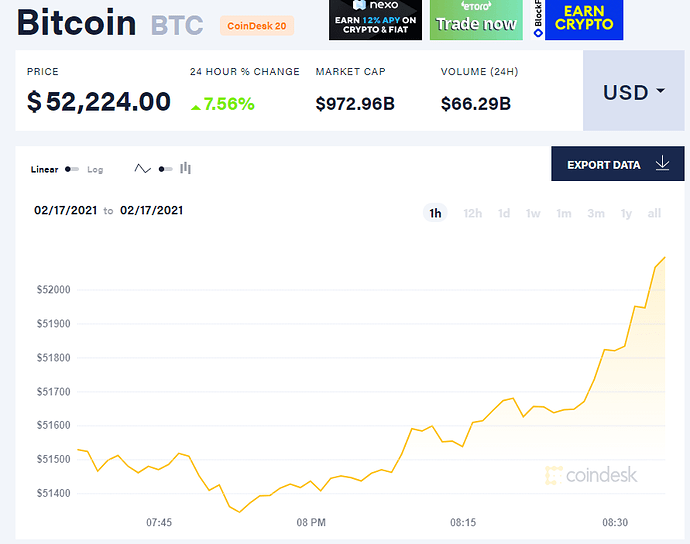Click the green 24 hour change arrow
This screenshot has height=544, width=690.
coord(196,107)
